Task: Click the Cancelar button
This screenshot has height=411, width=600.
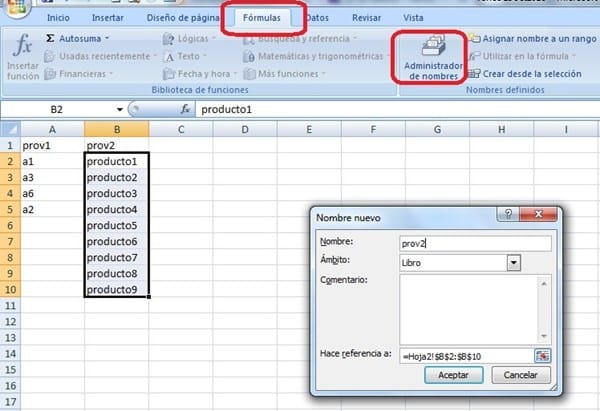Action: coord(521,375)
